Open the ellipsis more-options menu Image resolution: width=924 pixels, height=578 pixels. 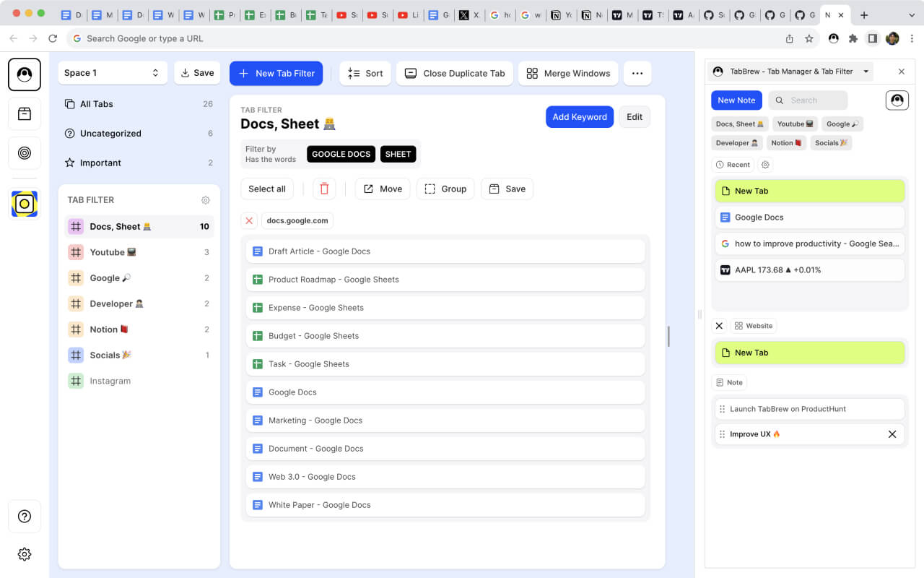coord(637,72)
